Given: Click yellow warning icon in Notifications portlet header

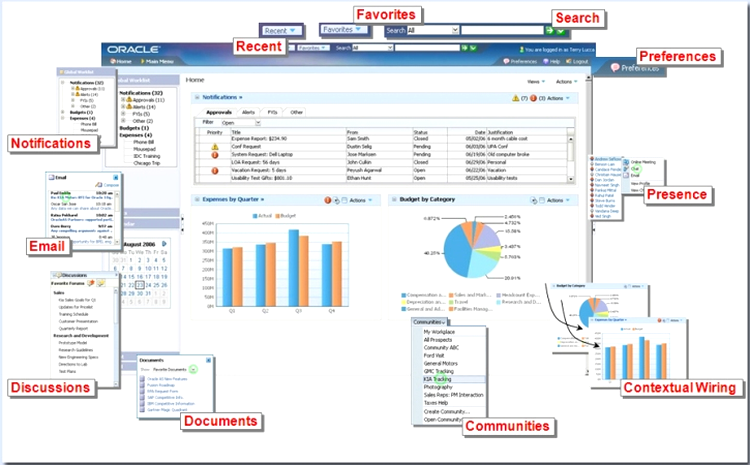Looking at the screenshot, I should [515, 98].
